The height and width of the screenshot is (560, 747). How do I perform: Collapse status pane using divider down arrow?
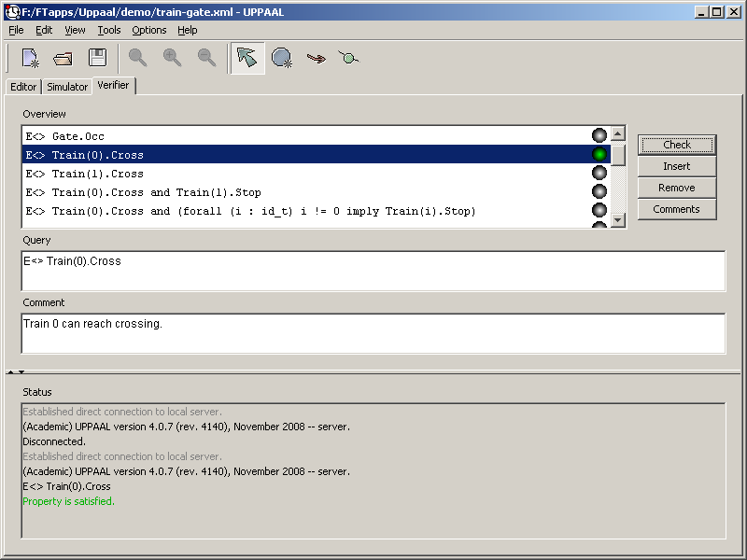point(21,371)
